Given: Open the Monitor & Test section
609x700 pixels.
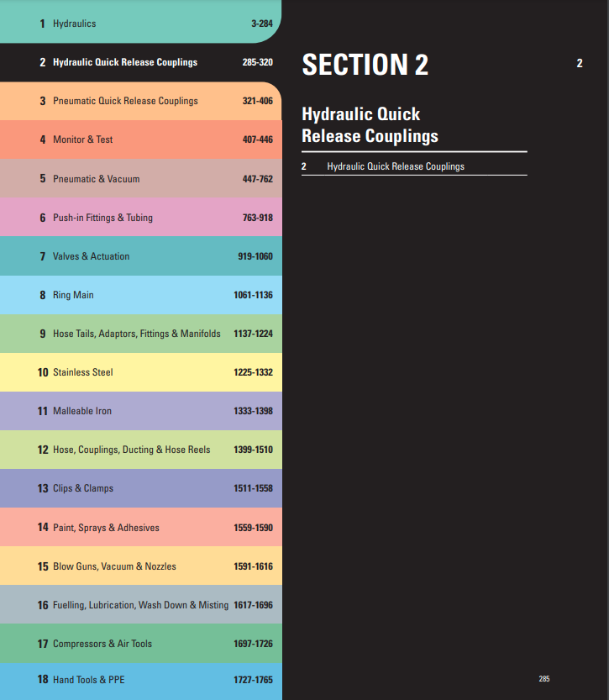Looking at the screenshot, I should point(82,139).
